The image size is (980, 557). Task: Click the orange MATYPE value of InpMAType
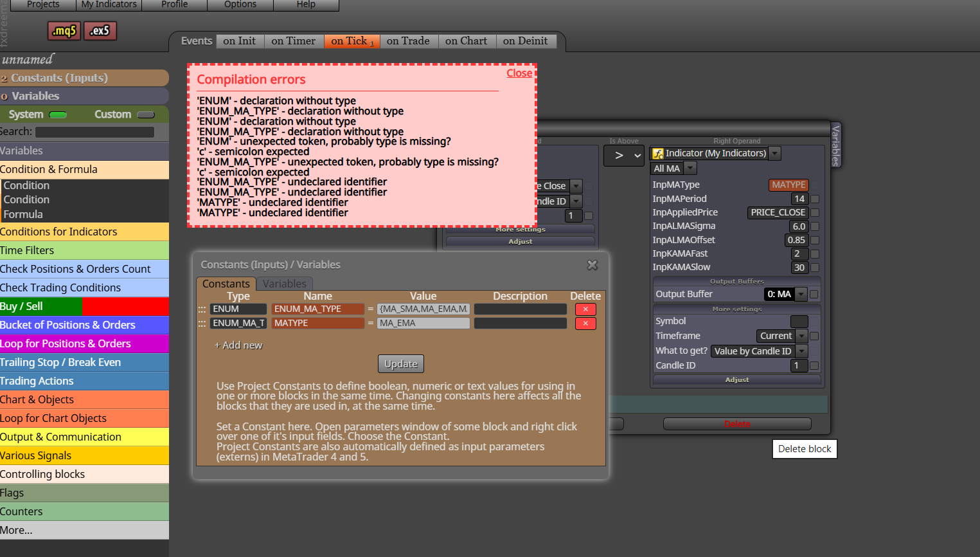click(788, 185)
